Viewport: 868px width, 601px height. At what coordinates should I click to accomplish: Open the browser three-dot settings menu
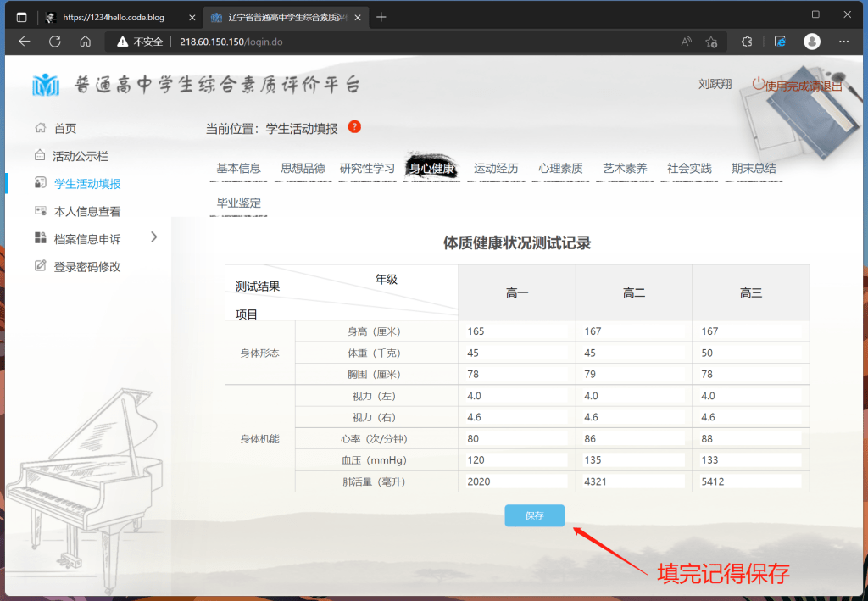point(843,42)
